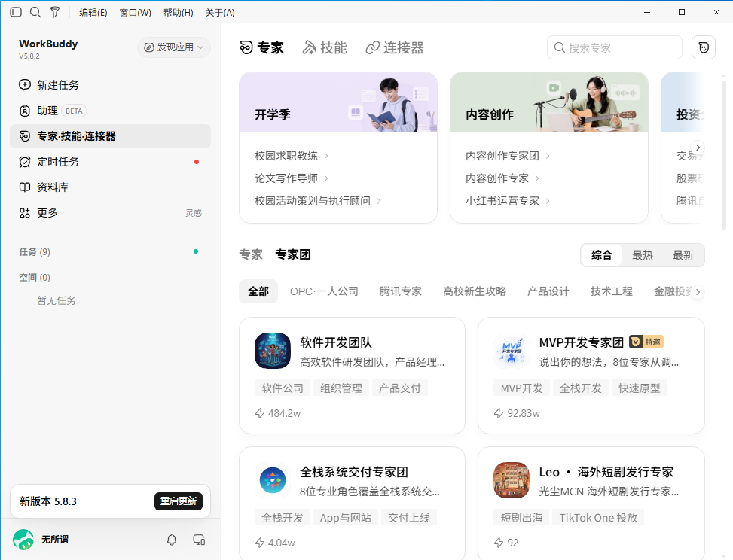
Task: Select the OPC·一人公司 category chip
Action: [324, 291]
